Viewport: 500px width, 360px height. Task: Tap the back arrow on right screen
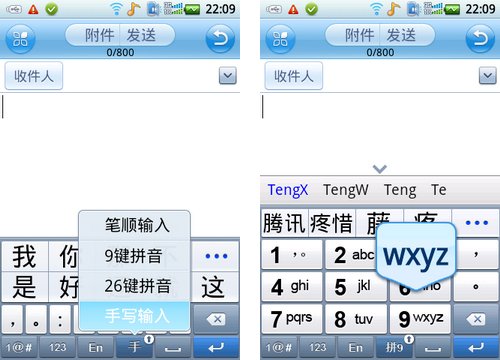[x=480, y=39]
